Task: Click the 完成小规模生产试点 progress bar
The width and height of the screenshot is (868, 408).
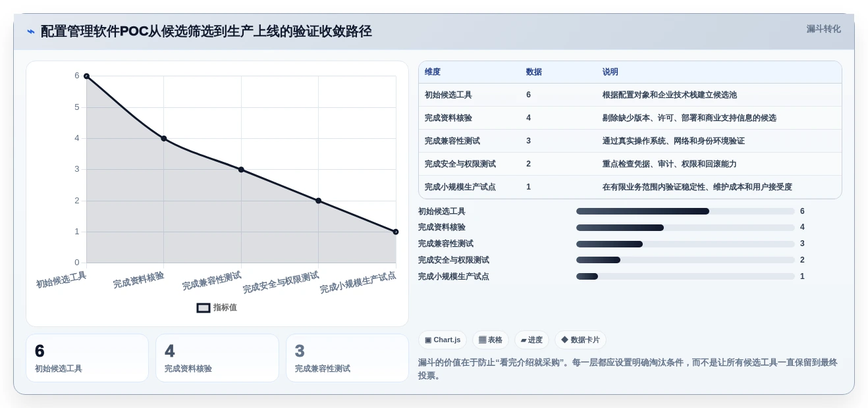Action: coord(686,276)
